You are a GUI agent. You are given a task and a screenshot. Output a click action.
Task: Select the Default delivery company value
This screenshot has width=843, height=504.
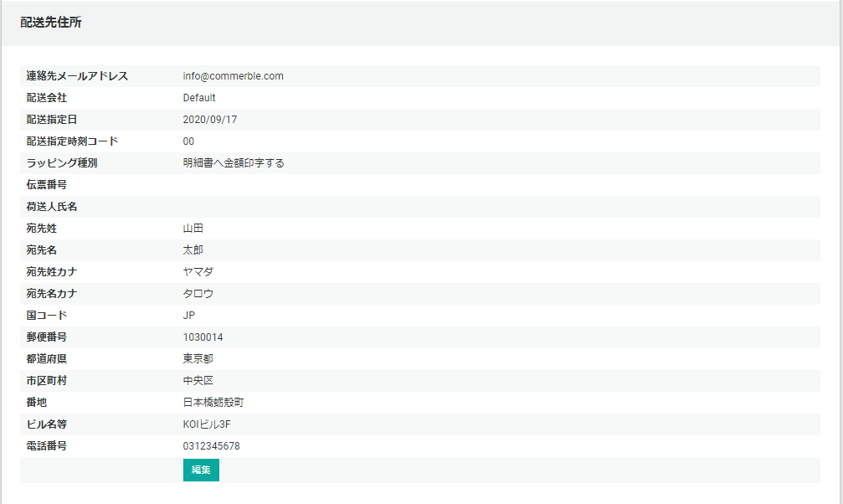pos(199,98)
